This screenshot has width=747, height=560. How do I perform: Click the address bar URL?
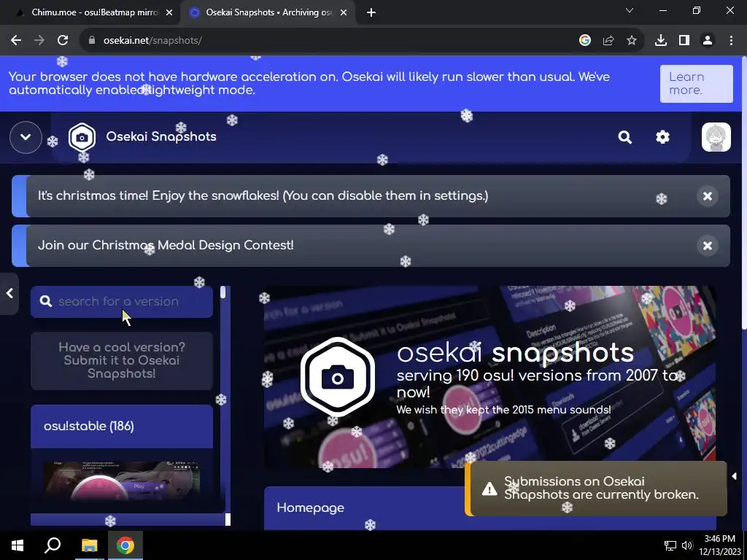click(x=152, y=41)
